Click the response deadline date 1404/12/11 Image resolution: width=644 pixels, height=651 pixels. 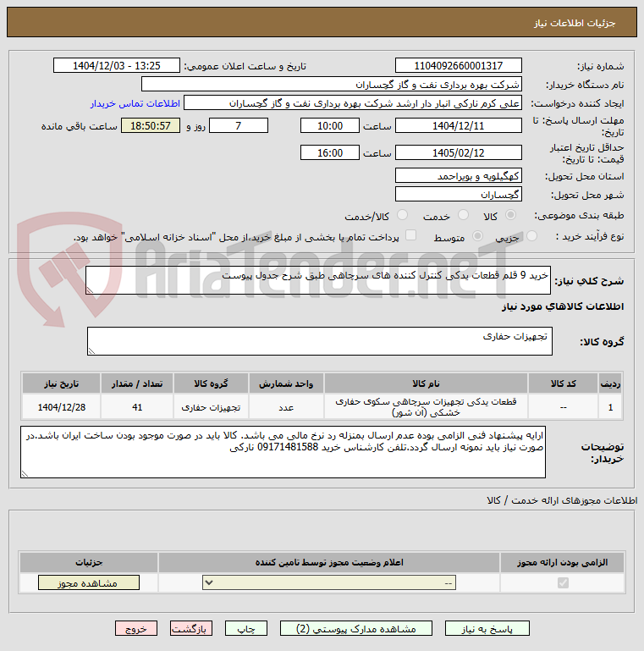click(459, 125)
